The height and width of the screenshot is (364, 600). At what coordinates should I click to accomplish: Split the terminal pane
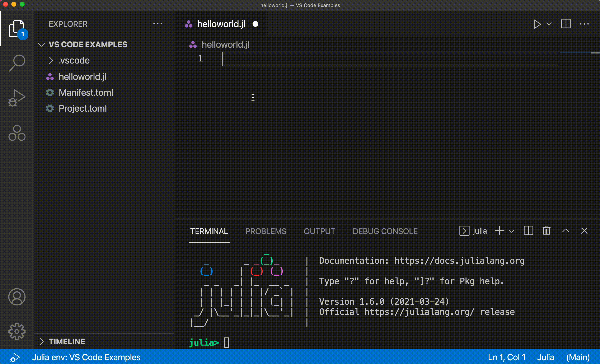coord(528,230)
